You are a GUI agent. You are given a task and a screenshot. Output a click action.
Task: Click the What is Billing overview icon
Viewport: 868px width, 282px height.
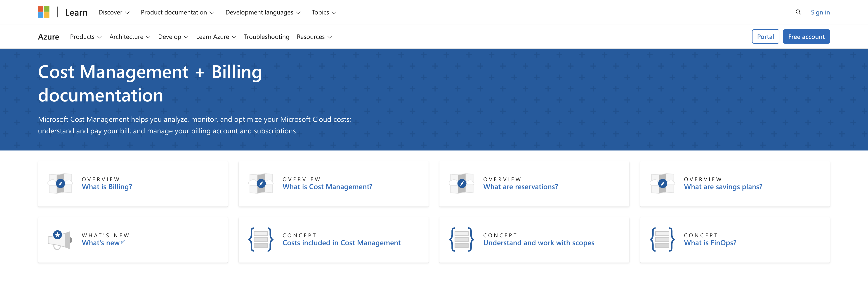tap(60, 183)
